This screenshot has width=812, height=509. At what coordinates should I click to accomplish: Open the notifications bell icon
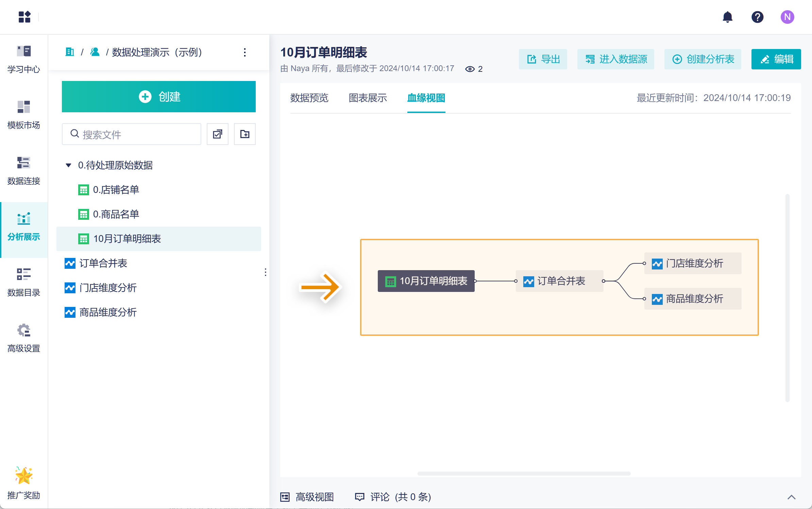coord(727,17)
